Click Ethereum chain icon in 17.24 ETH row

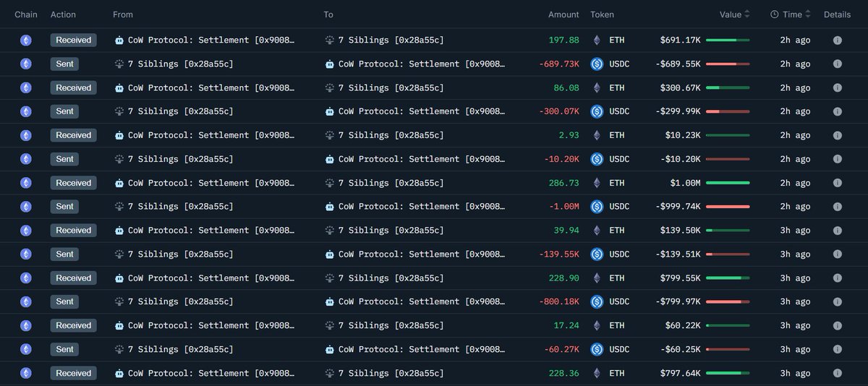click(x=26, y=325)
